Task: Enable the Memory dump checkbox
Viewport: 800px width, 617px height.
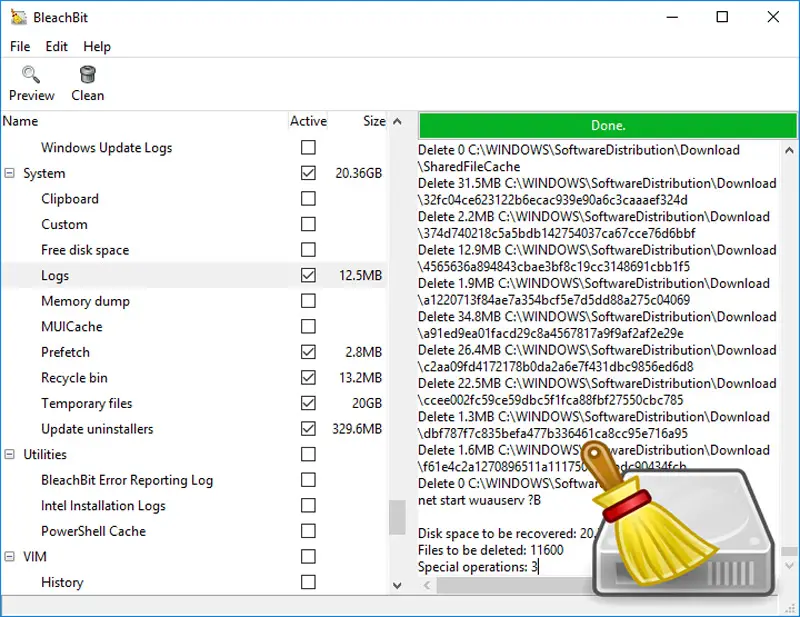Action: pyautogui.click(x=308, y=301)
